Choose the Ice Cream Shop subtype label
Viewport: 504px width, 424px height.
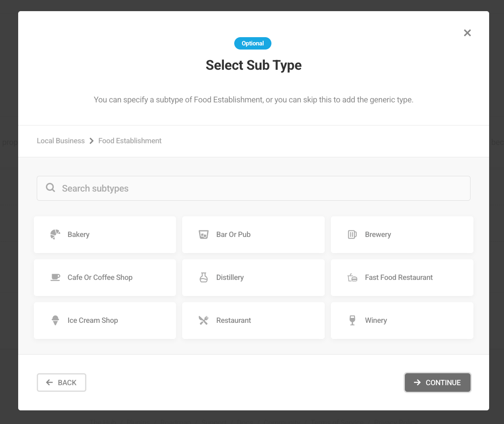[x=93, y=320]
